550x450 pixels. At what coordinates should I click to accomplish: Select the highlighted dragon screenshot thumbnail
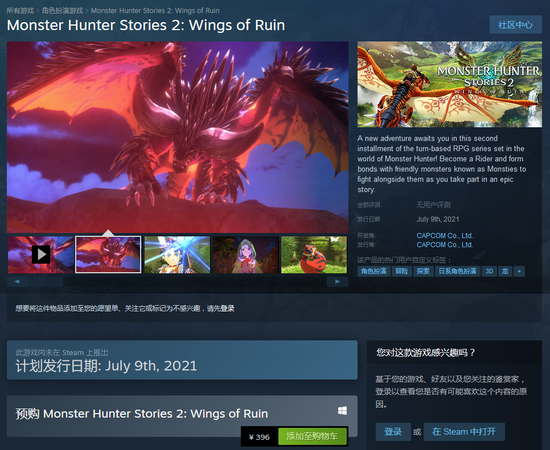click(108, 255)
